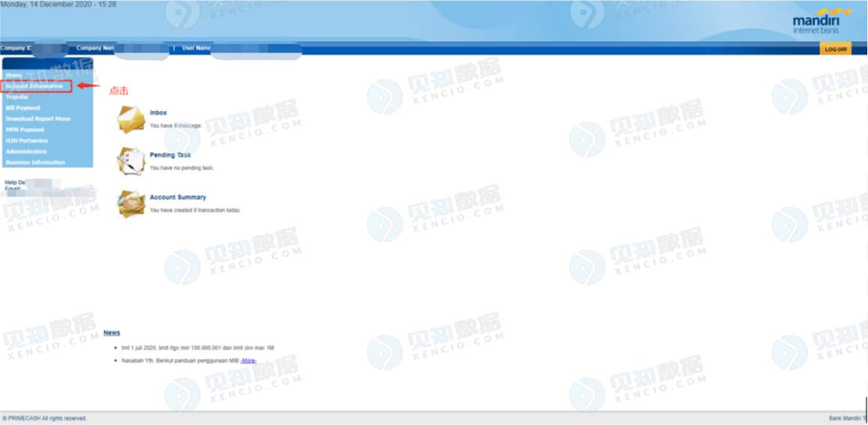
Task: Select MPN Payment from the sidebar
Action: [25, 130]
